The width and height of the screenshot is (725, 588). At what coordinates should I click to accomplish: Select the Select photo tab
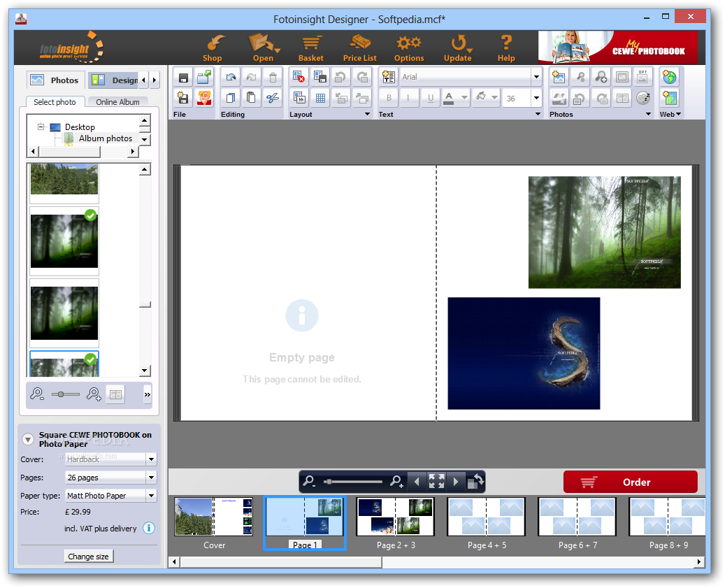point(55,102)
